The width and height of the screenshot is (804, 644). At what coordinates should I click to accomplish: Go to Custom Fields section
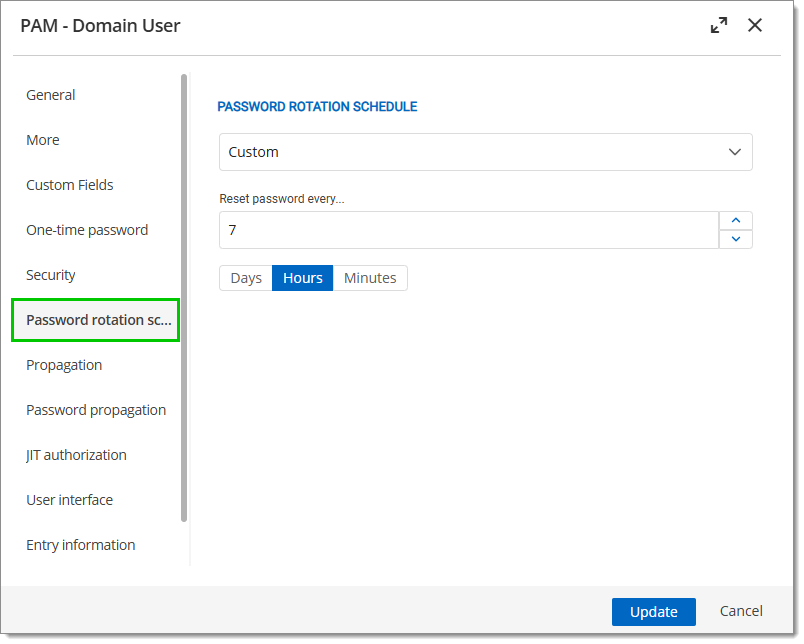pyautogui.click(x=70, y=185)
